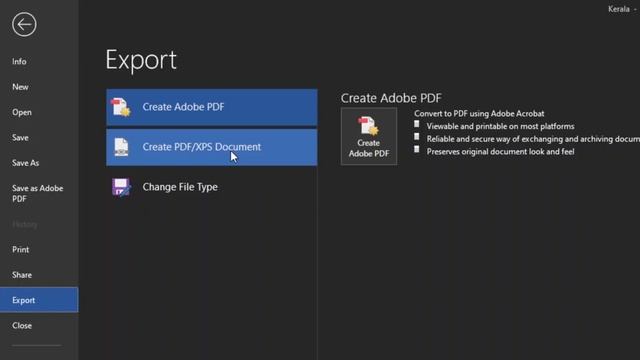Click the Adobe PDF document icon in the list

click(x=121, y=107)
